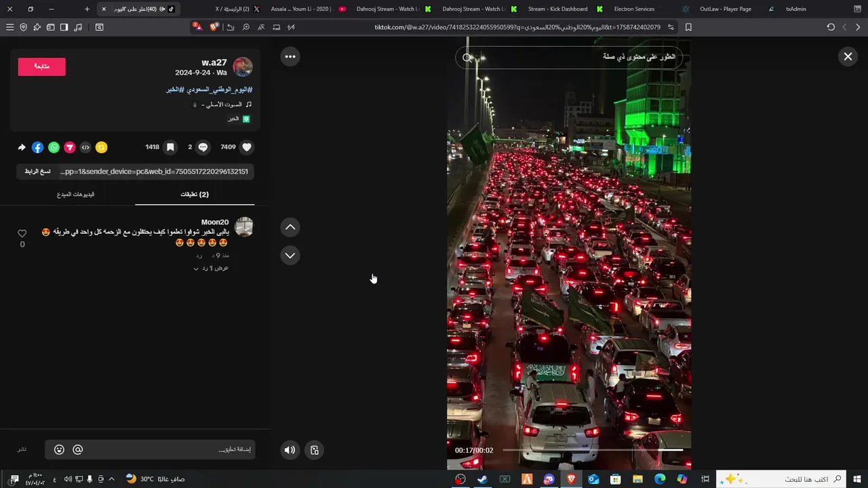Open Steam from the taskbar
868x488 pixels.
tap(483, 479)
